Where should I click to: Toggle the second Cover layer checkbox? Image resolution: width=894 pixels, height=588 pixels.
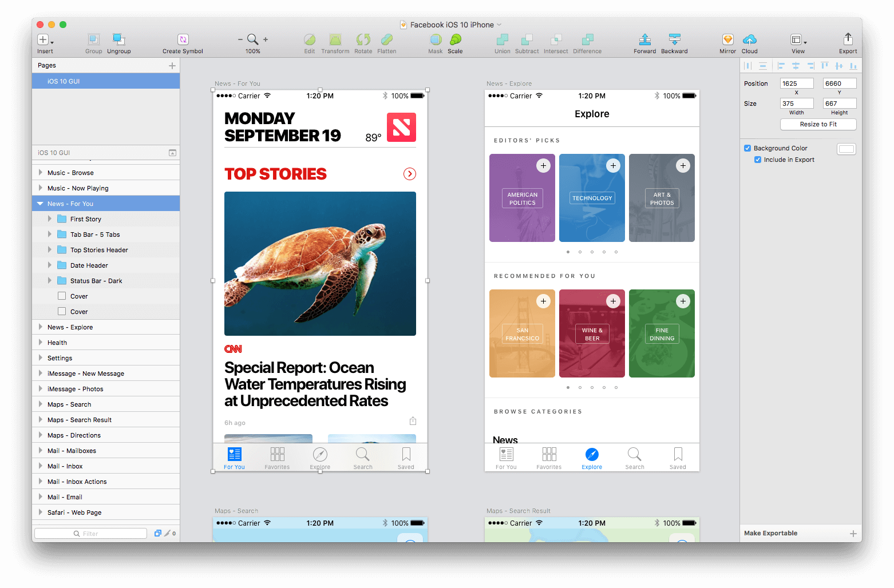pyautogui.click(x=62, y=311)
